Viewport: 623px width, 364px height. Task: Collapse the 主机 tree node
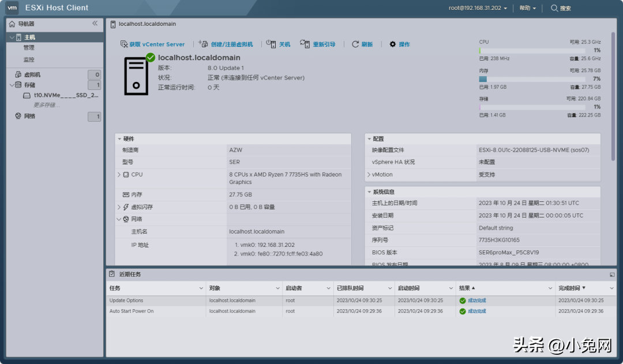[12, 37]
